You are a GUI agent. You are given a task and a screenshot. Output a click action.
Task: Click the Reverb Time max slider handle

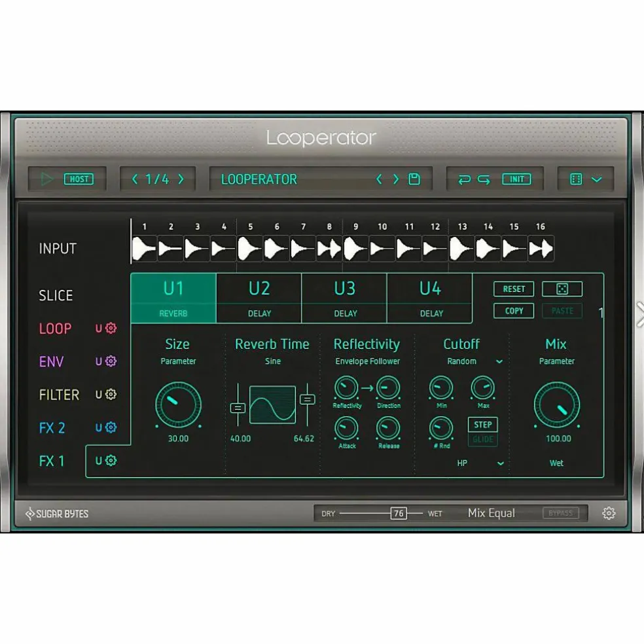click(x=308, y=399)
